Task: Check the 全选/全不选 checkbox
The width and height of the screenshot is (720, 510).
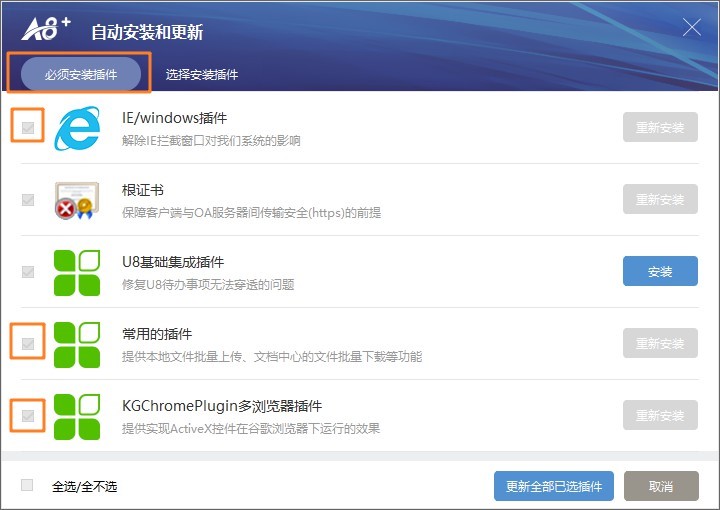Action: point(28,486)
